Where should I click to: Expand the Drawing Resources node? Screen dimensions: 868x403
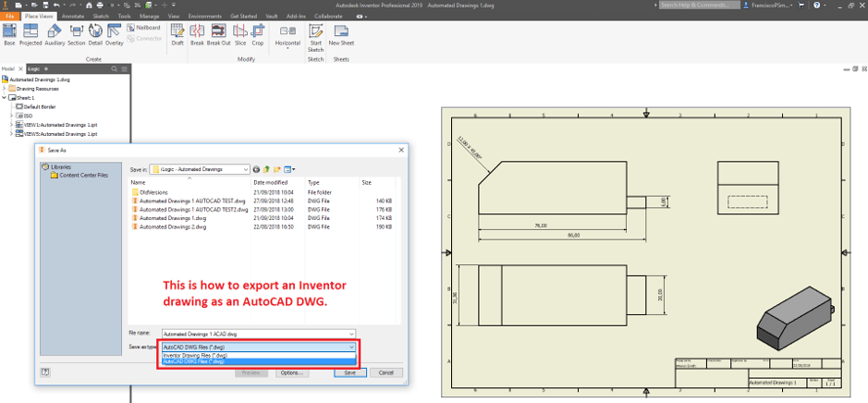(x=5, y=89)
